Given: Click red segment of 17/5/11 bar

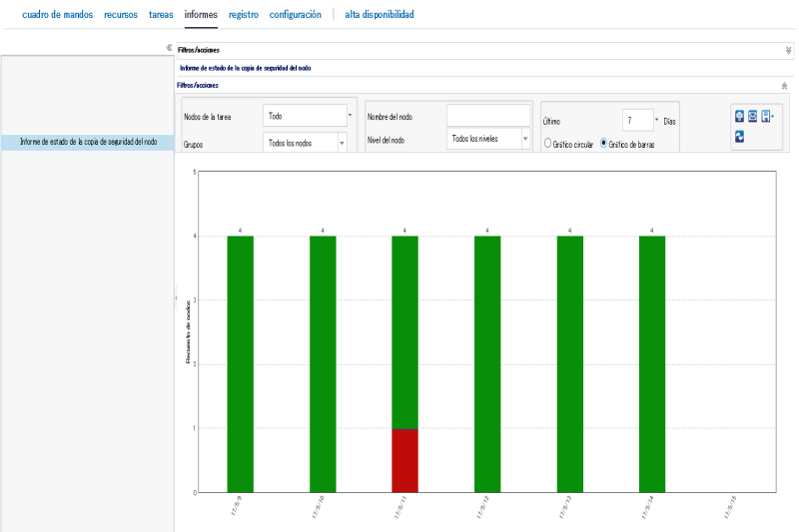Looking at the screenshot, I should 404,461.
